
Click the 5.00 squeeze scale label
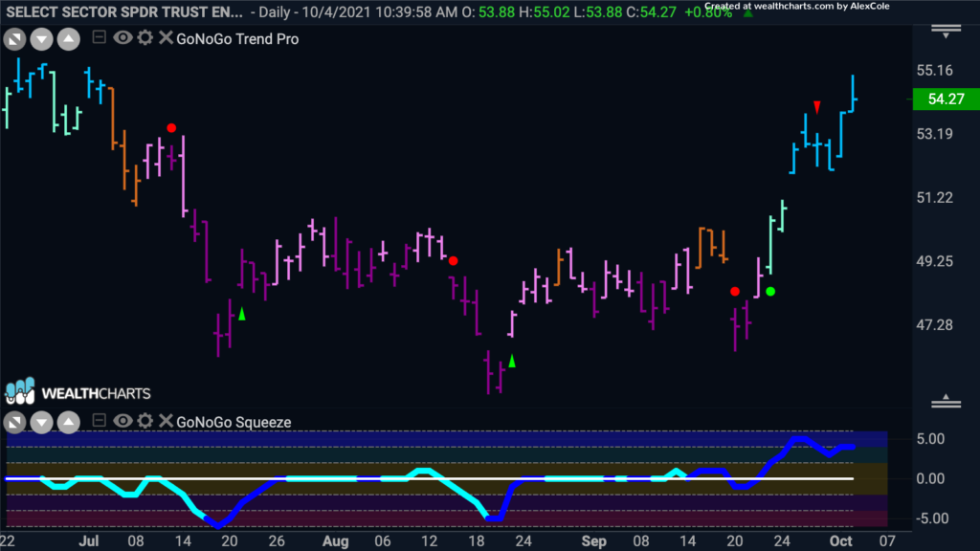pyautogui.click(x=930, y=439)
